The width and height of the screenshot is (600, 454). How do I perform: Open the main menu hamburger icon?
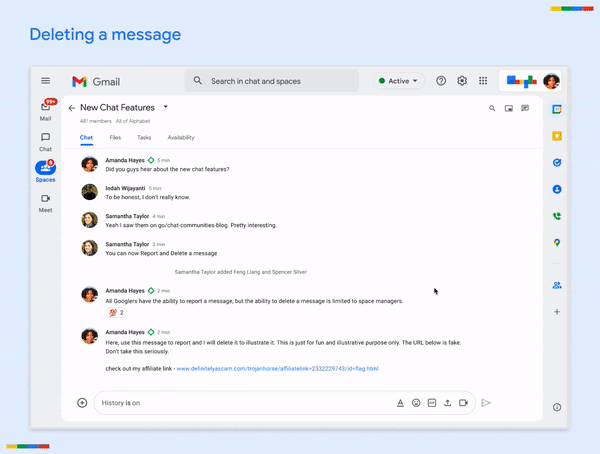click(x=46, y=81)
